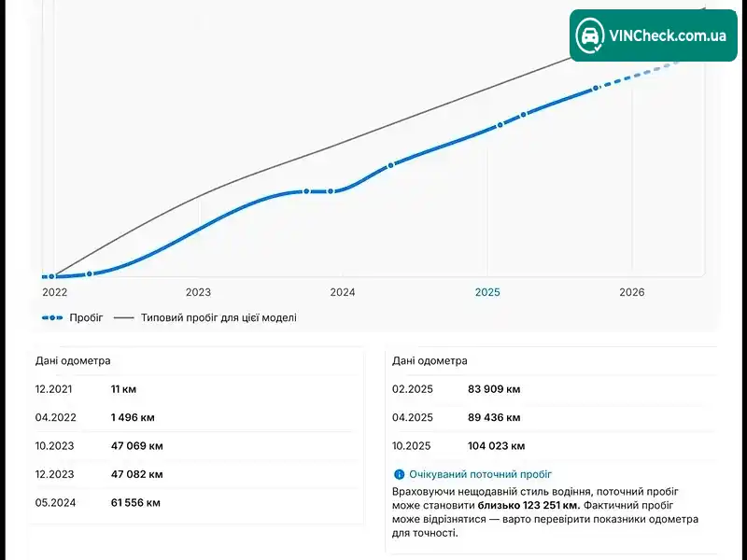Click the 10.2023 date in the odometer table
Viewport: 747px width, 560px height.
pyautogui.click(x=55, y=446)
